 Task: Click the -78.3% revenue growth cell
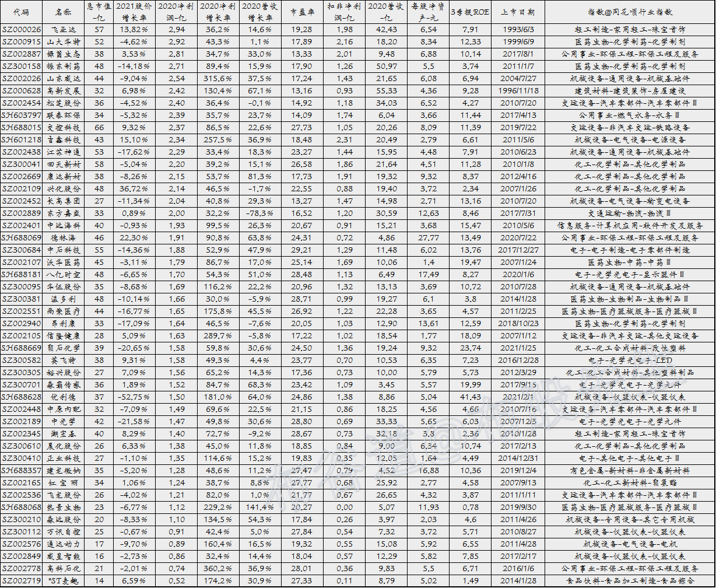coord(259,213)
